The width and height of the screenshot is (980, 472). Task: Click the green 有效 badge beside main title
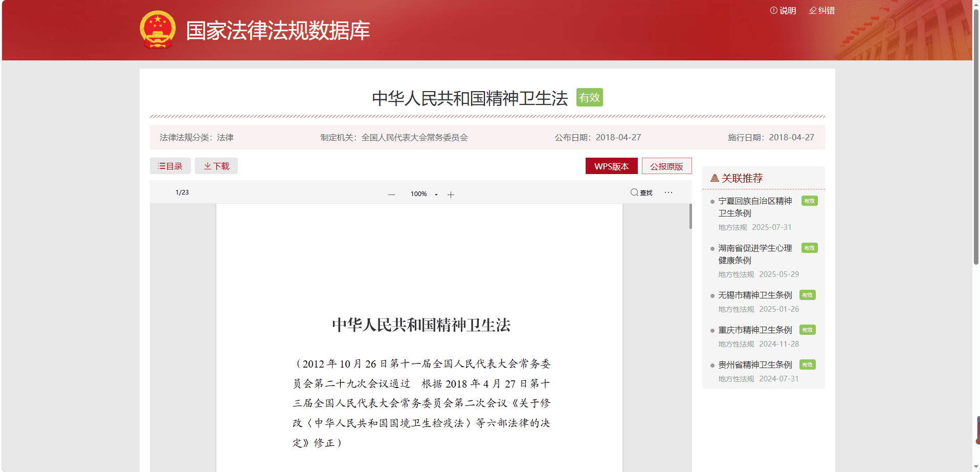pyautogui.click(x=590, y=97)
